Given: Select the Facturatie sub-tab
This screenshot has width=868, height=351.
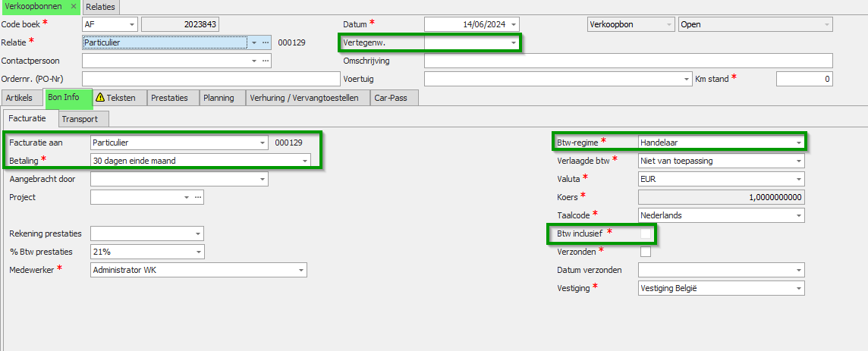Looking at the screenshot, I should click(30, 118).
